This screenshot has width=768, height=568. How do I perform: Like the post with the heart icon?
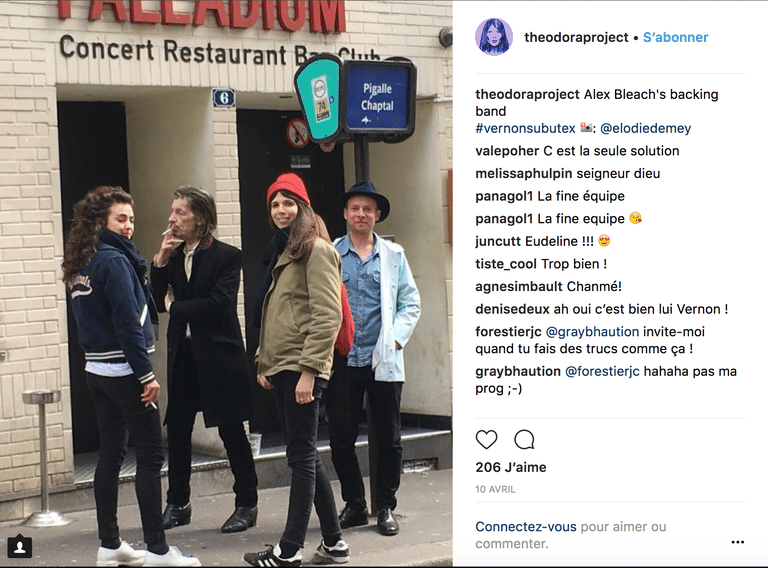(486, 440)
